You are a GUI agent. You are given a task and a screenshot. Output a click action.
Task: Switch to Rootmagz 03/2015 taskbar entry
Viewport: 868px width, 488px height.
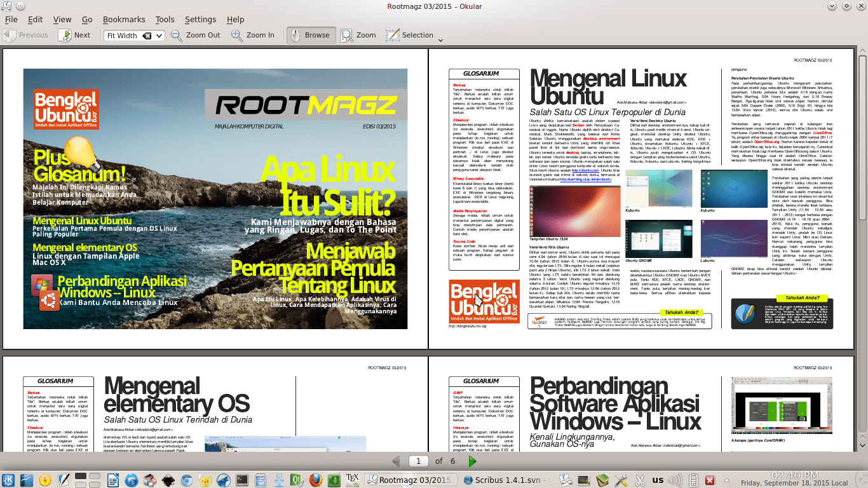411,480
